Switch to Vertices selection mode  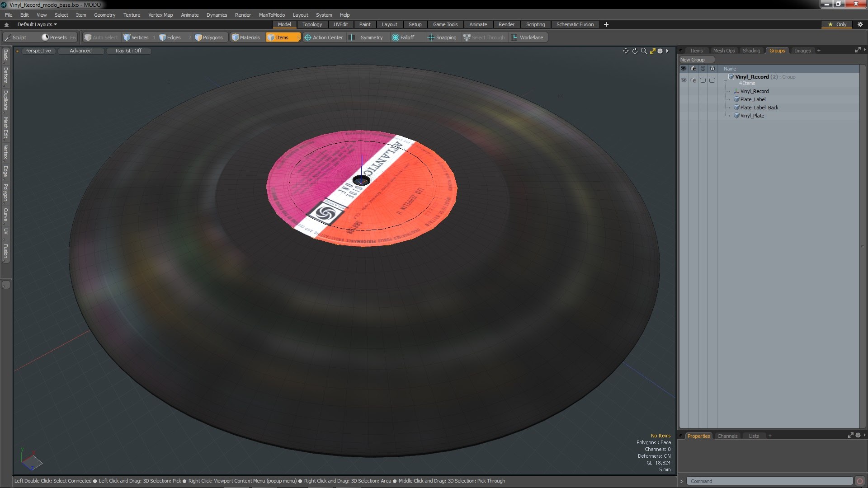pyautogui.click(x=140, y=38)
